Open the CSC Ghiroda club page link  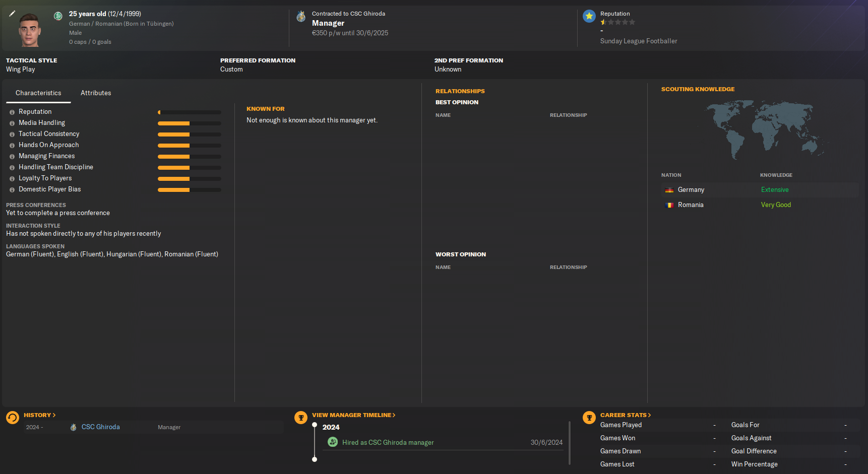click(100, 427)
